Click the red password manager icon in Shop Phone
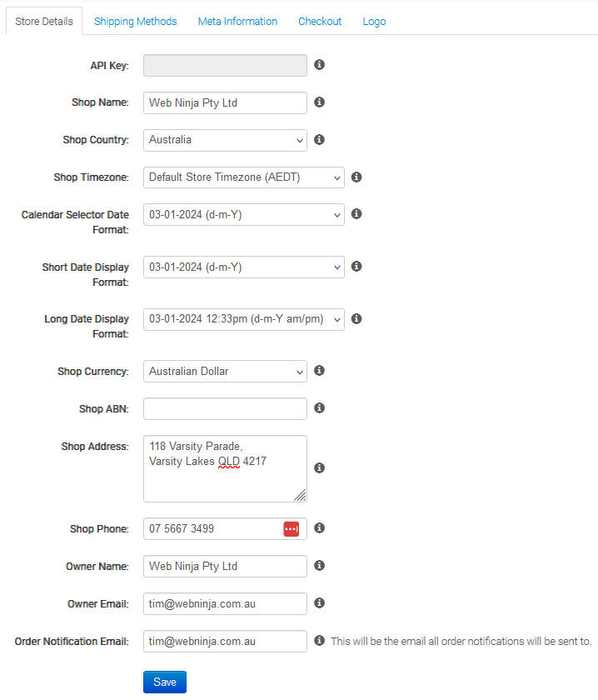The image size is (598, 700). tap(291, 529)
